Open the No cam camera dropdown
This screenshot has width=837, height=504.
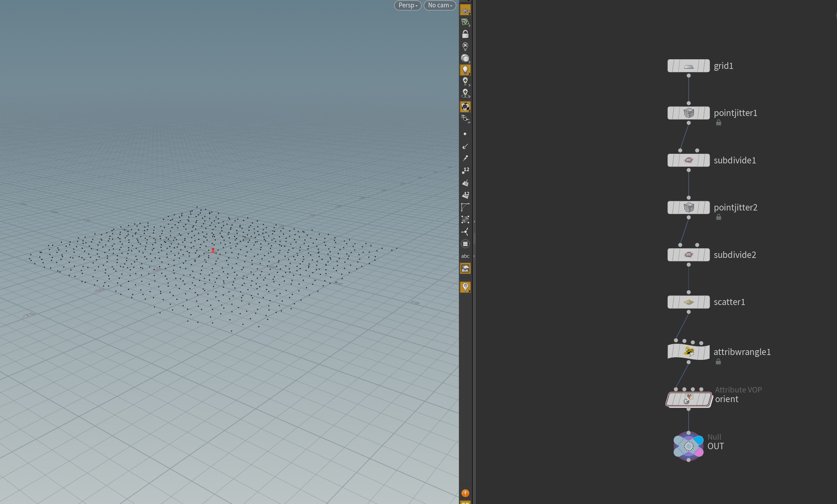[x=440, y=5]
